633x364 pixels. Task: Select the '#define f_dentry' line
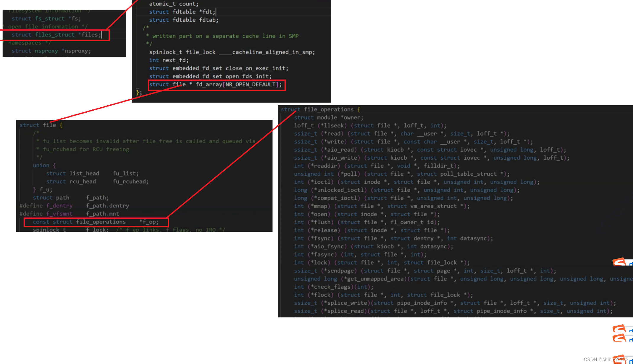[x=74, y=206]
